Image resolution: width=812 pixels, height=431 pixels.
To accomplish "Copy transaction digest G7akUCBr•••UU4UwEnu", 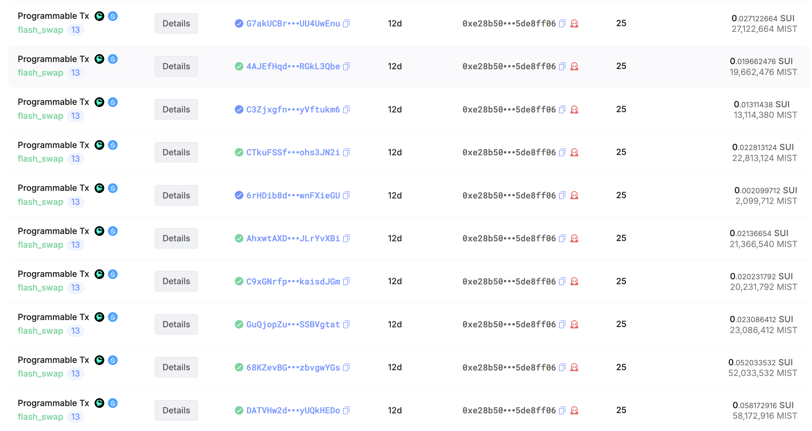I will click(x=346, y=23).
